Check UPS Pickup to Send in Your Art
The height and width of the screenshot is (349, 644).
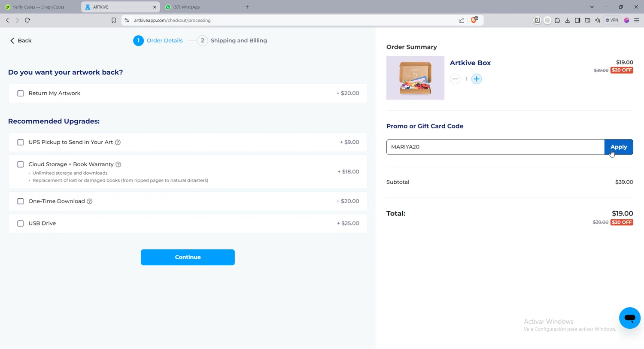click(20, 142)
